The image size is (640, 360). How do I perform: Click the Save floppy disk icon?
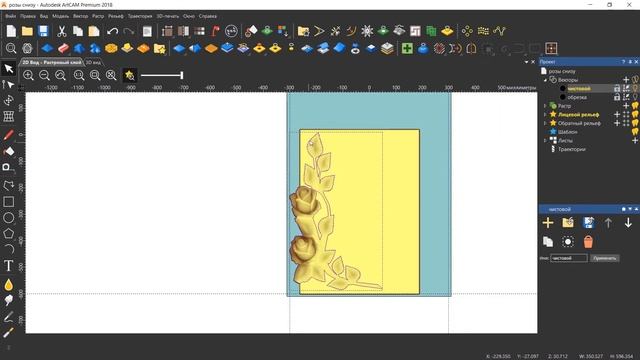43,31
